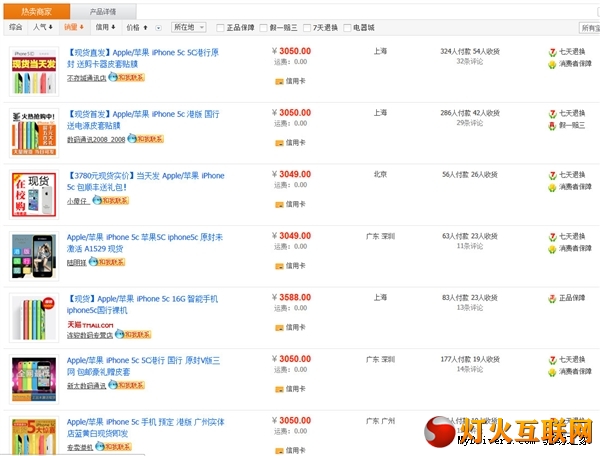Click the 177人付款 19人收货 text
Image resolution: width=600 pixels, height=456 pixels.
click(470, 359)
